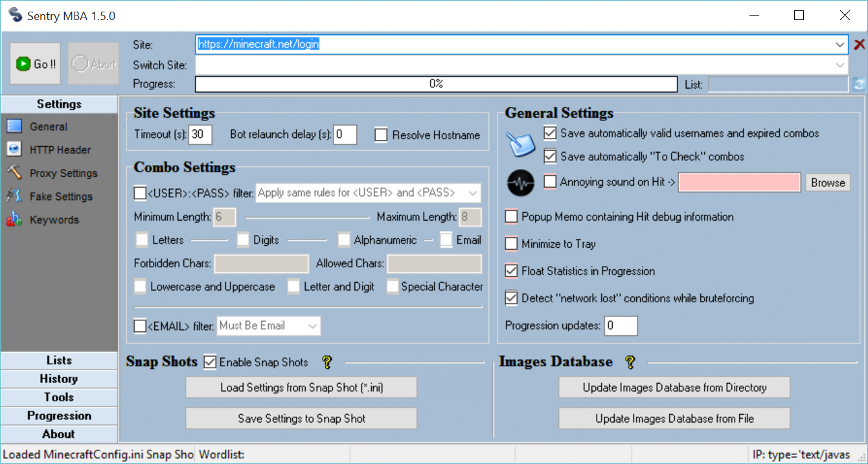Uncheck Enable Snap Shots

pos(210,362)
